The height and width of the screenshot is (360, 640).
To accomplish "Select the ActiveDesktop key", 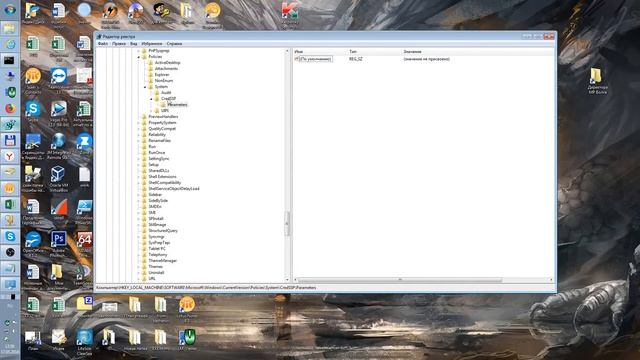I will (x=167, y=63).
